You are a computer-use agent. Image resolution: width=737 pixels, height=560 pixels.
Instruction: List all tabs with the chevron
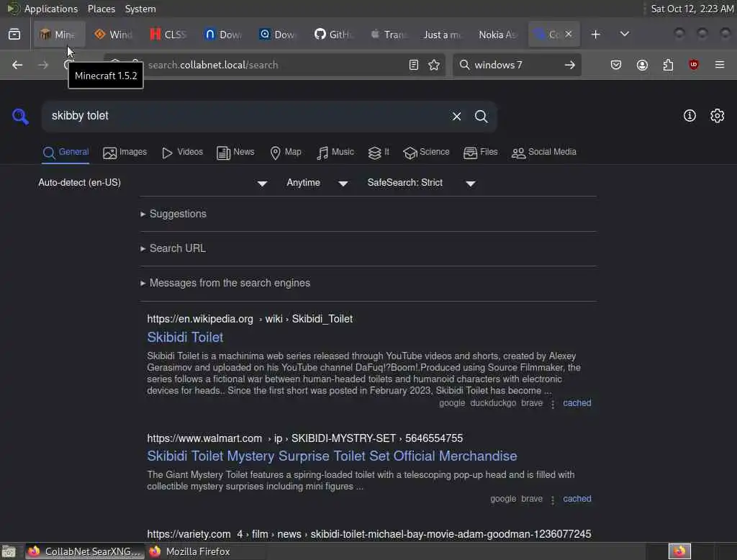(x=625, y=34)
